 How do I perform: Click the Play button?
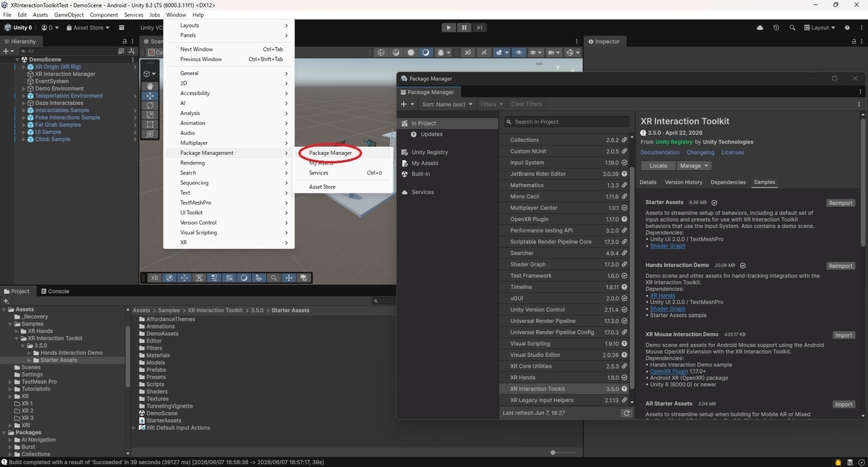448,28
